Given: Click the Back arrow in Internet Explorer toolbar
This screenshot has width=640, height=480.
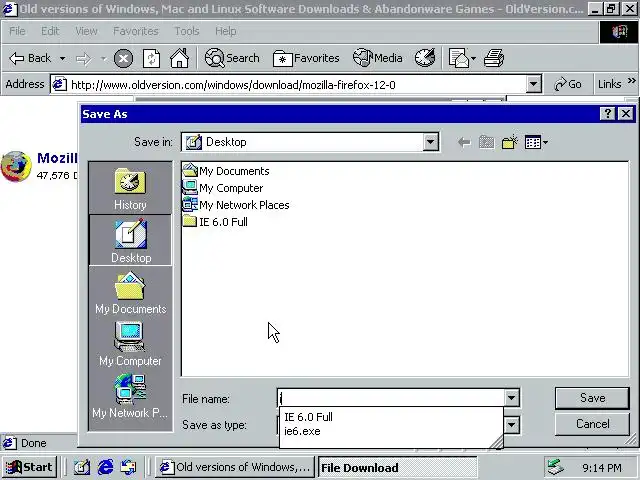Looking at the screenshot, I should pos(30,58).
